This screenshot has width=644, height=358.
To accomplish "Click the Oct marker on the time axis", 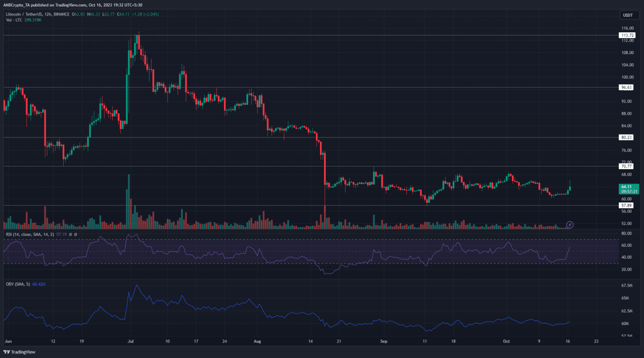I will pyautogui.click(x=506, y=341).
